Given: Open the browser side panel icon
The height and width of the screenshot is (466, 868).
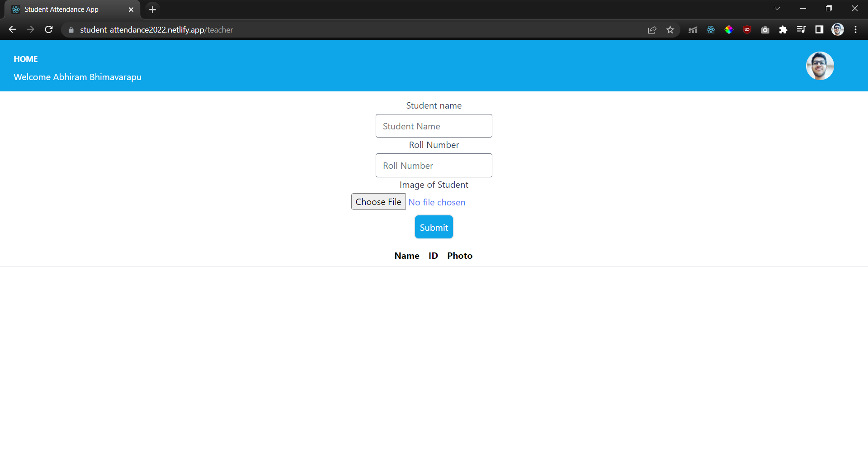Looking at the screenshot, I should [819, 29].
